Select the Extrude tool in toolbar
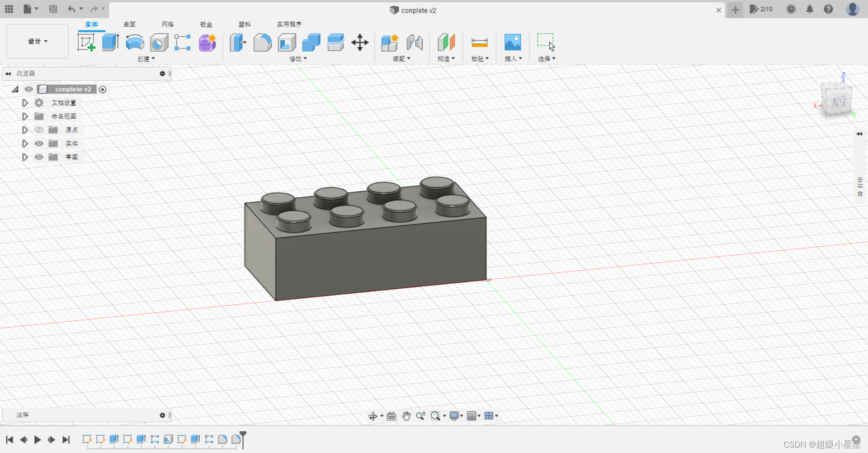This screenshot has height=453, width=868. point(110,43)
